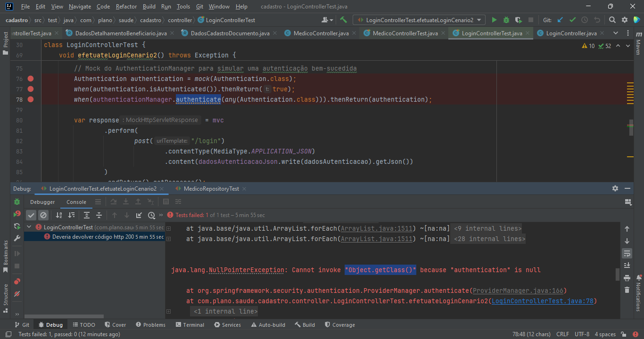Open LoginControllerTest.java:78 stack link
This screenshot has height=339, width=644.
[x=543, y=301]
